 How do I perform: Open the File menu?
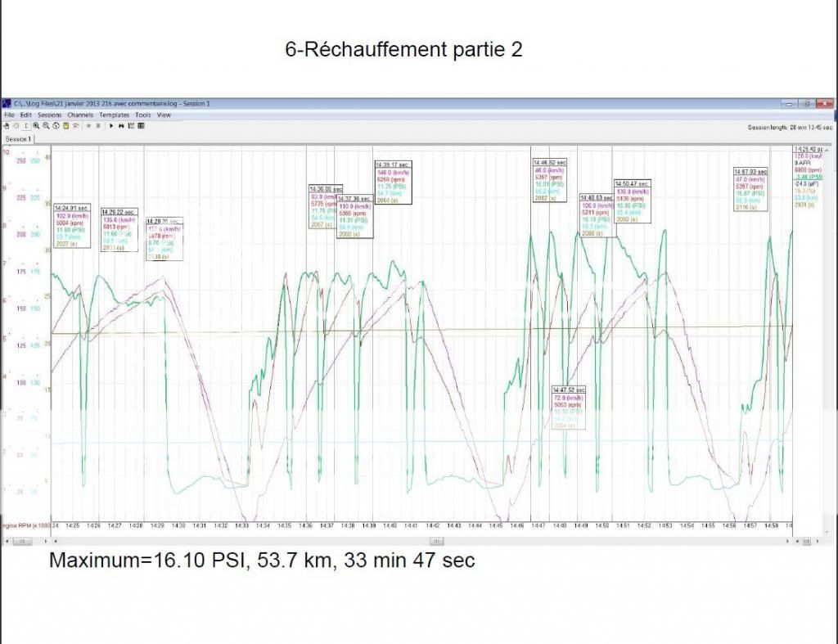pyautogui.click(x=9, y=115)
